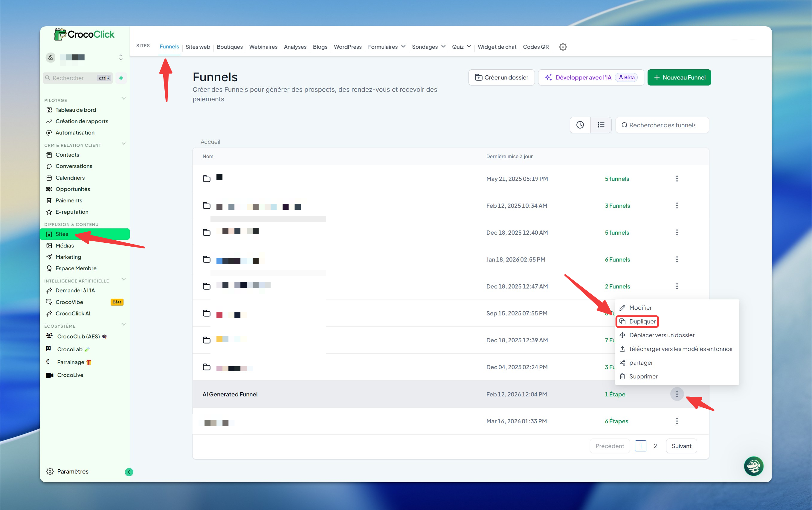Go to Suivant page

point(681,446)
